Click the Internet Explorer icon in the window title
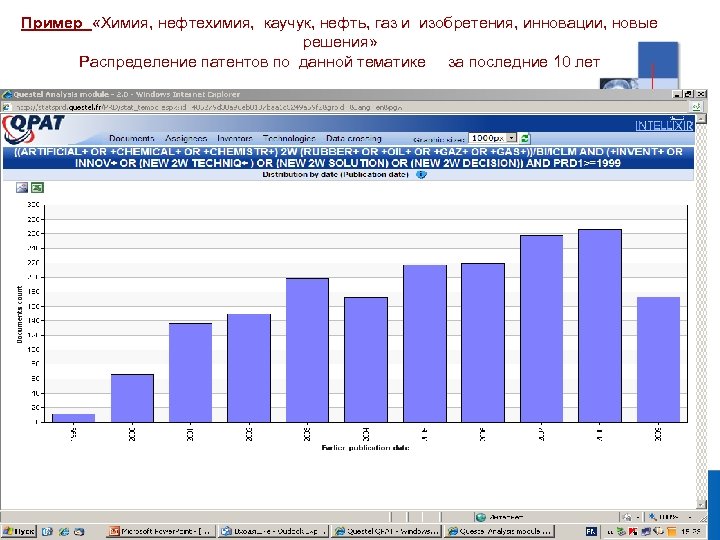The width and height of the screenshot is (720, 540). click(x=7, y=95)
